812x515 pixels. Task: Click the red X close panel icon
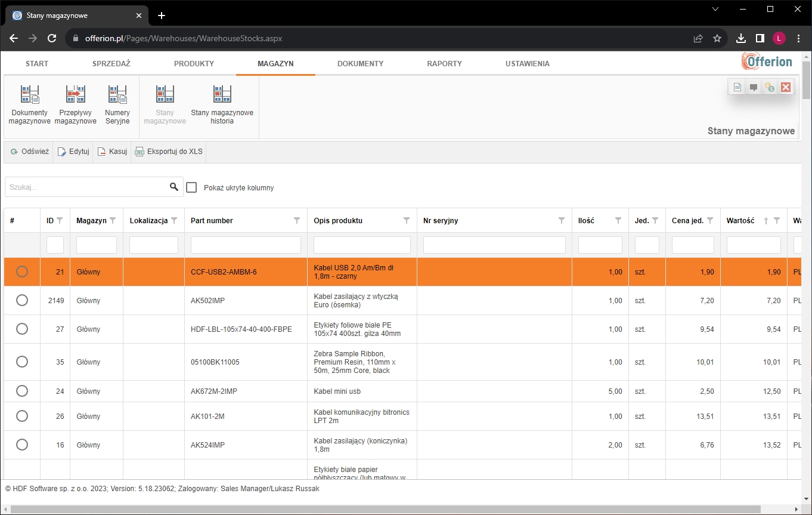coord(785,87)
